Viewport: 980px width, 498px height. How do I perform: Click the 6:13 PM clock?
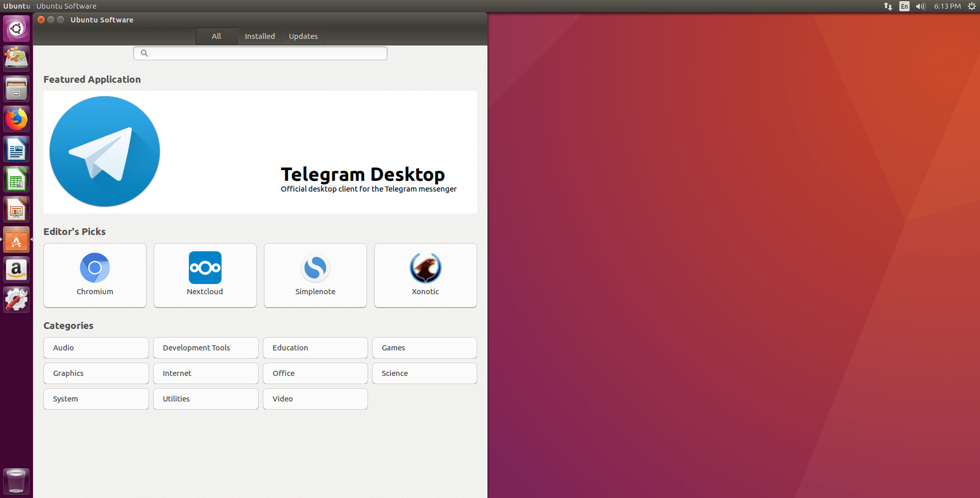(x=947, y=6)
